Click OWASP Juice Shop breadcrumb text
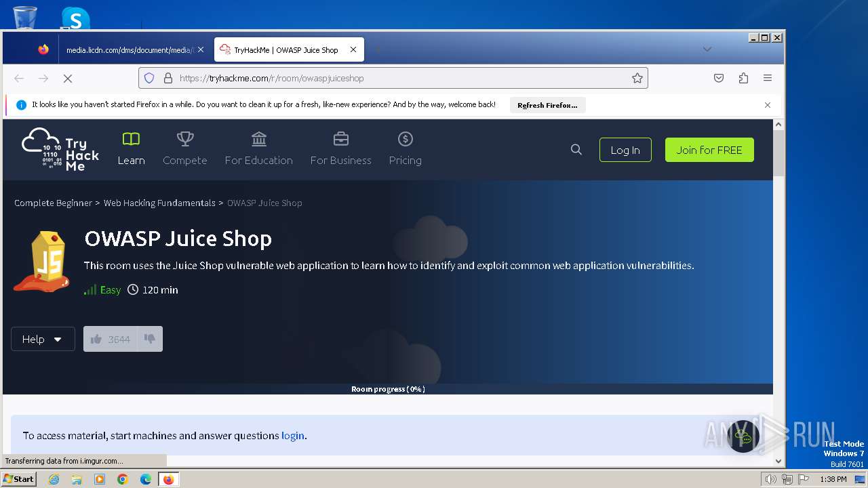Viewport: 868px width, 488px height. tap(264, 203)
